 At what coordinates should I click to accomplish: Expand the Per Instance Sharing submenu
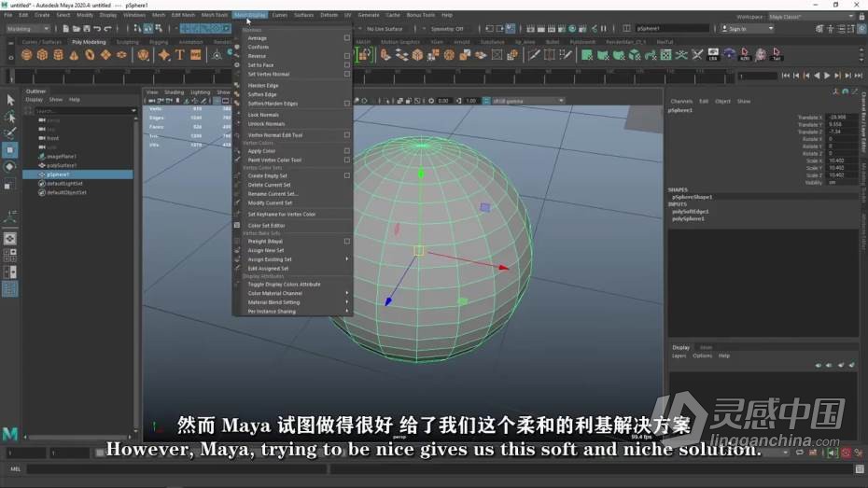point(293,312)
